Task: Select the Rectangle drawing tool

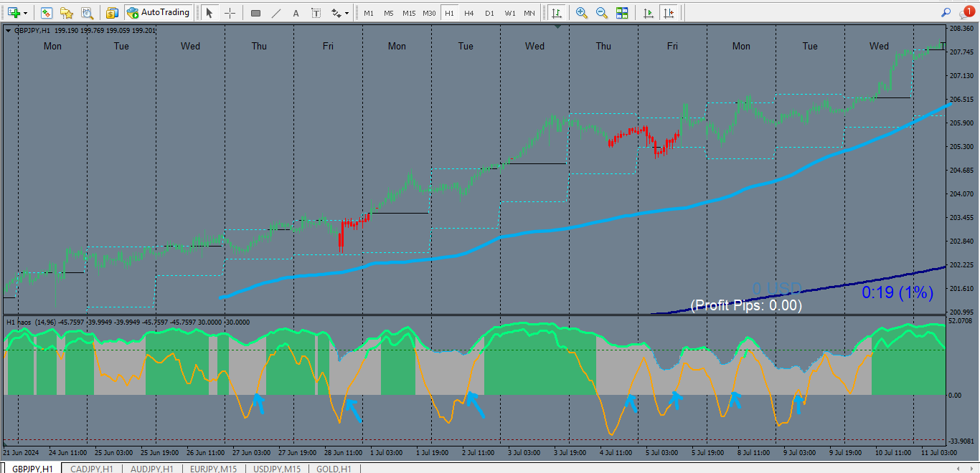Action: click(x=256, y=13)
